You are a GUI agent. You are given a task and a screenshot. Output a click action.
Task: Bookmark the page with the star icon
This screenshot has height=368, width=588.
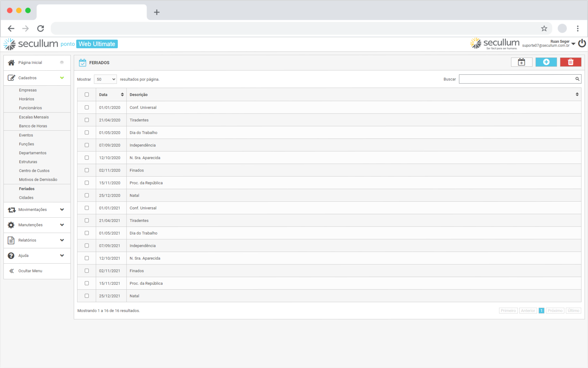tap(544, 28)
